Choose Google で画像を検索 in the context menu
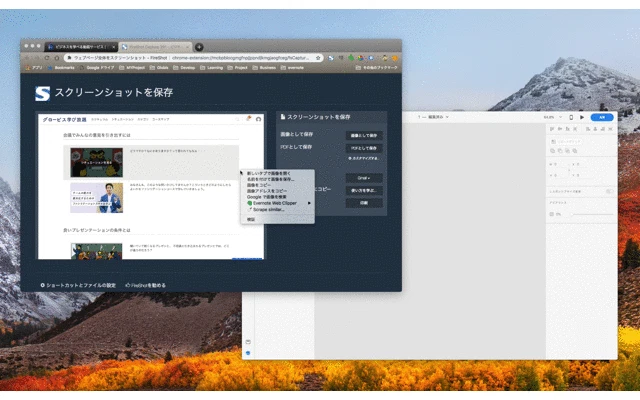The width and height of the screenshot is (640, 400). point(278,197)
